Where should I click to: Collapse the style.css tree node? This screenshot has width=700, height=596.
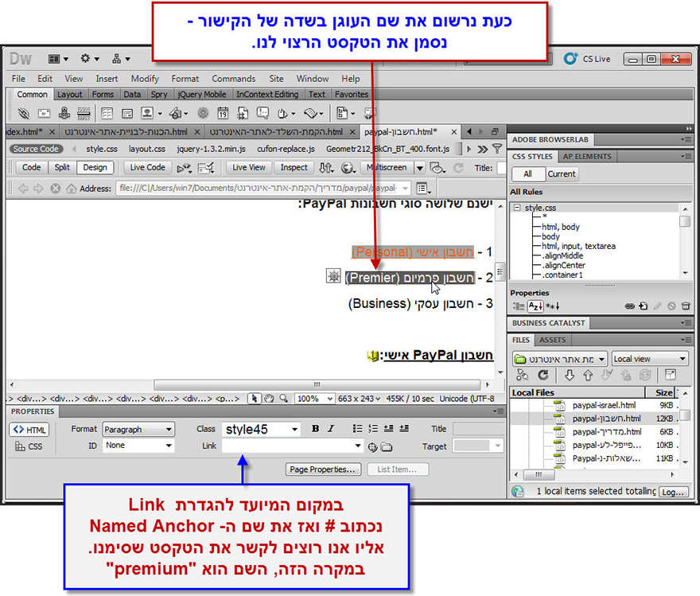517,208
